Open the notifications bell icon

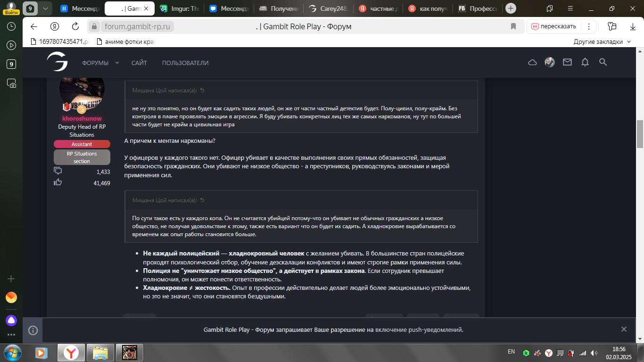pos(585,62)
